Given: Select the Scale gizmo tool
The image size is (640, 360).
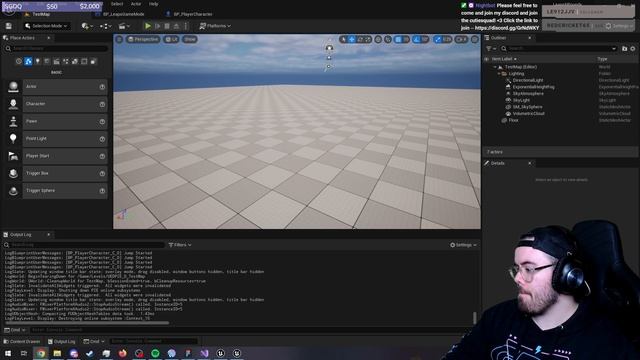Looking at the screenshot, I should pos(368,39).
